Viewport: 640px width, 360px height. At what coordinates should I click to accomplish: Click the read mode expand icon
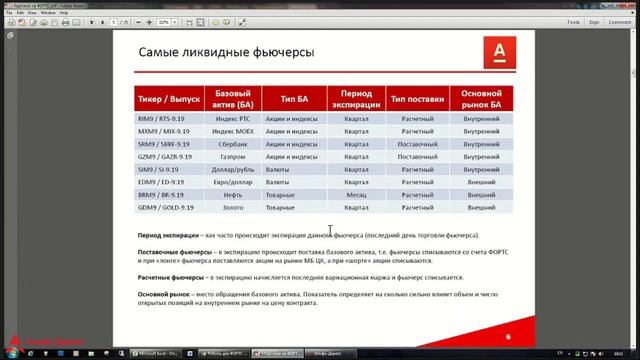(242, 22)
